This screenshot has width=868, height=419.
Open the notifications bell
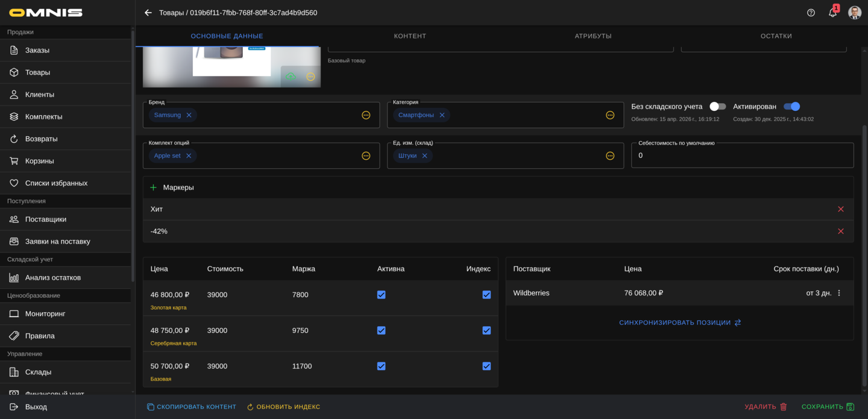pos(832,13)
